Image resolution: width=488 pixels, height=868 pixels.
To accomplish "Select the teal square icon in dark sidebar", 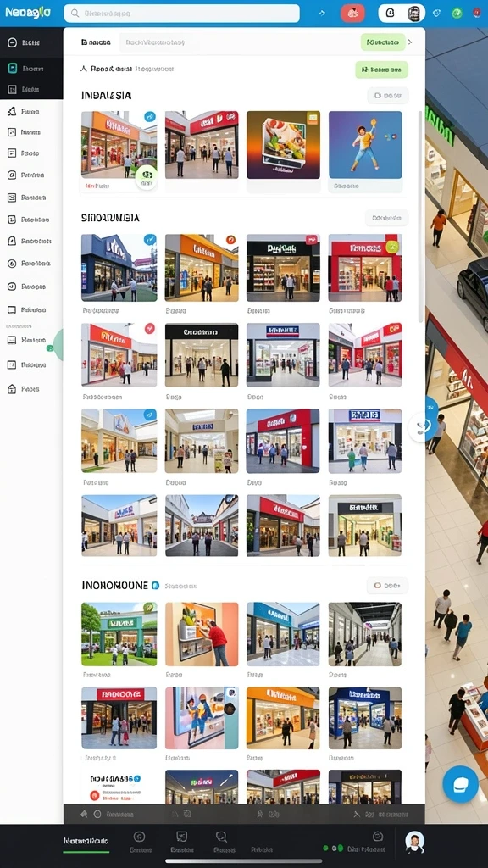I will point(12,69).
